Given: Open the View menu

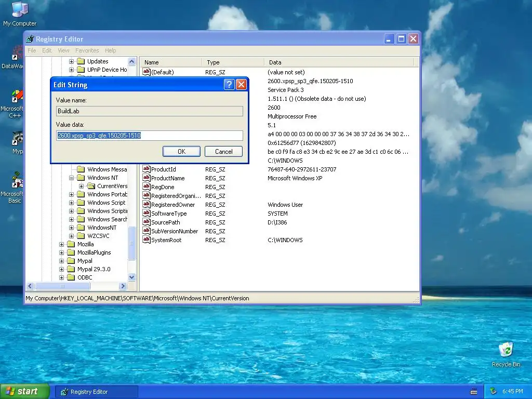Looking at the screenshot, I should (x=63, y=50).
